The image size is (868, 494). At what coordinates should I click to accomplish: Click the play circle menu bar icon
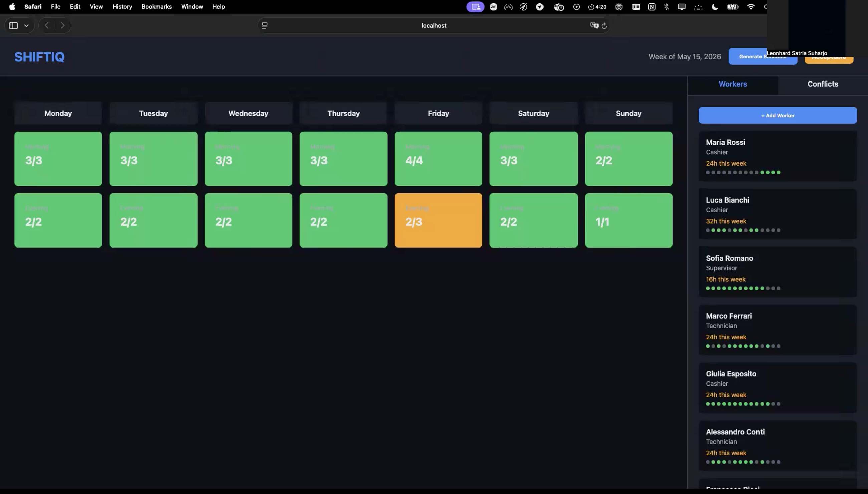(577, 7)
